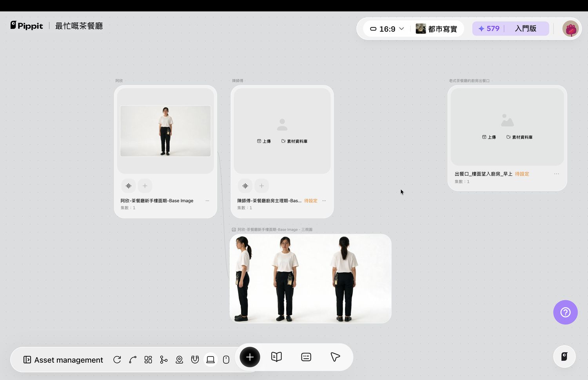Screen dimensions: 588x380
Task: Click the voice waveform icon on 陳師傅 card
Action: (x=245, y=186)
